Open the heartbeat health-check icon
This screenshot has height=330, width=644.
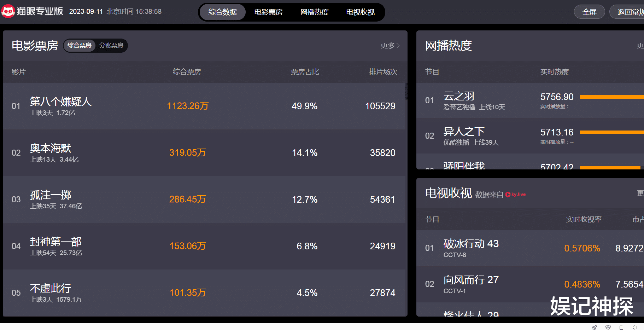[x=608, y=327]
